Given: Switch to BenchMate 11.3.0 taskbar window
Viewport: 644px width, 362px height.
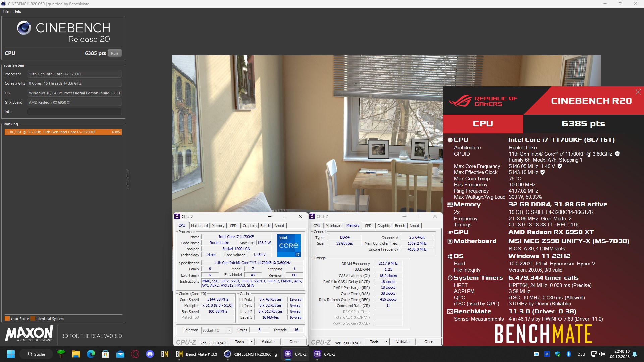Looking at the screenshot, I should coord(197,354).
